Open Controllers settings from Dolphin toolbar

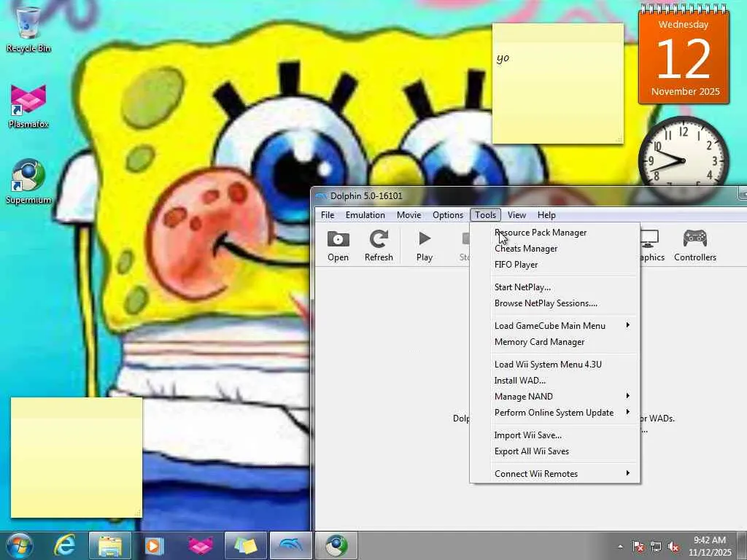coord(695,246)
